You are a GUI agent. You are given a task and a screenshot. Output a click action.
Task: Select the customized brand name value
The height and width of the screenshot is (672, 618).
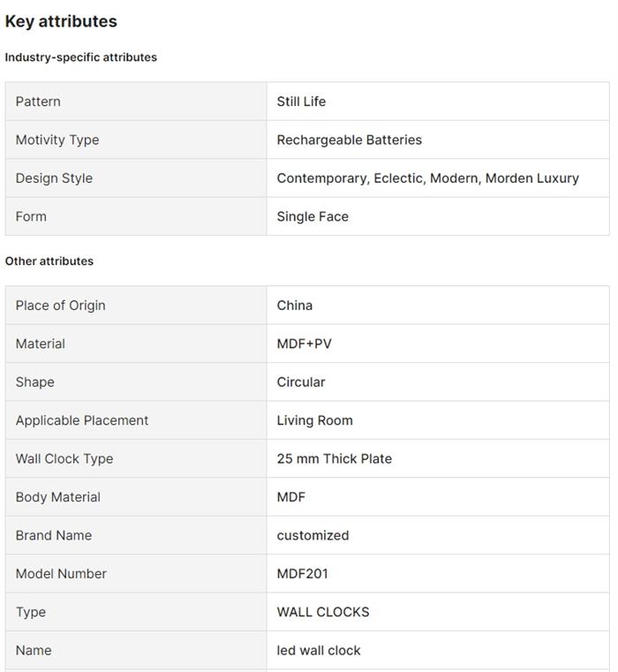[x=313, y=535]
